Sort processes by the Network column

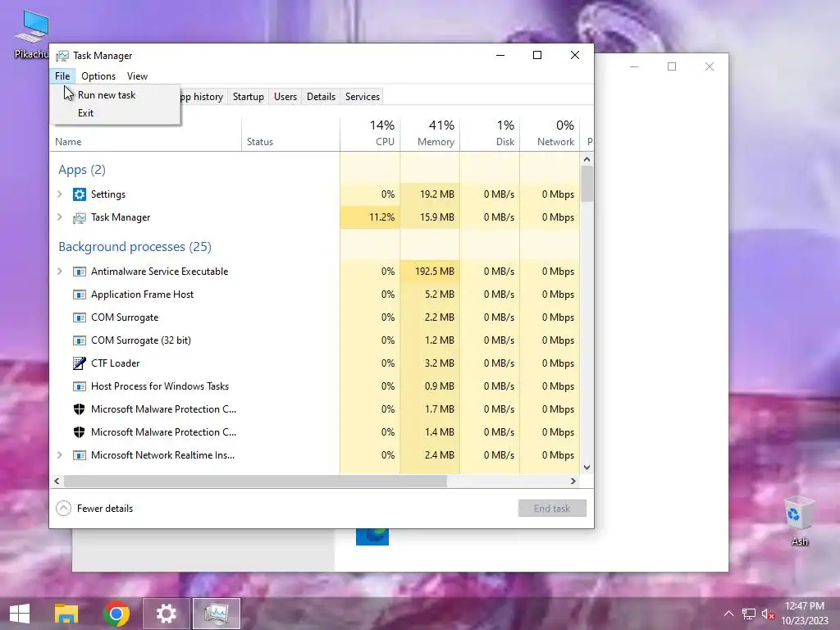click(x=550, y=134)
